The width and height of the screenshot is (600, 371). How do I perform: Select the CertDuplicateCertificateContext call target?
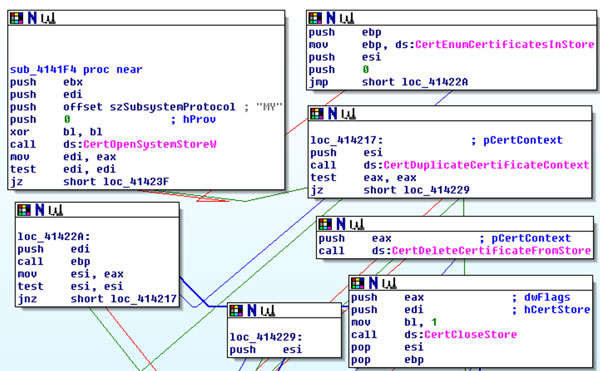tap(486, 165)
